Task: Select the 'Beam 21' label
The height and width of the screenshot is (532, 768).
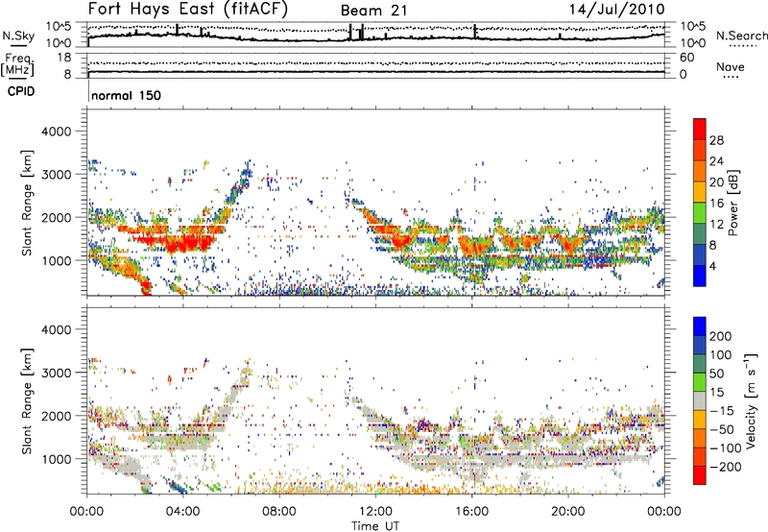Action: 373,11
